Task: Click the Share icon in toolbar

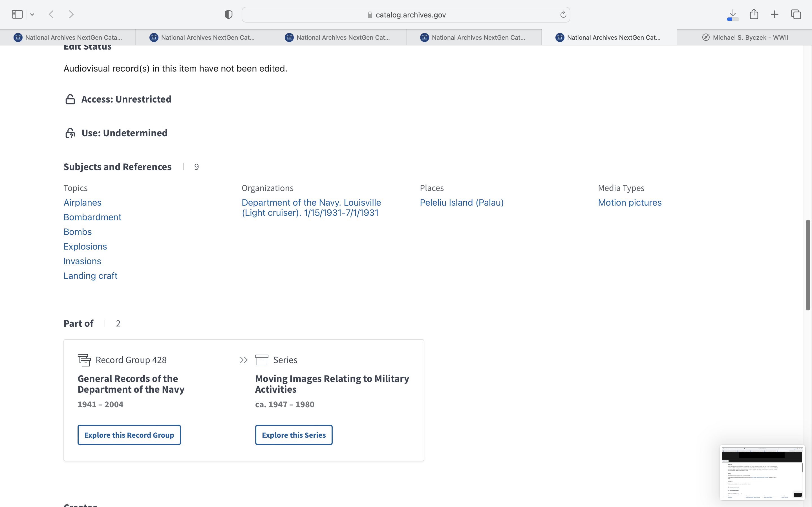Action: (754, 14)
